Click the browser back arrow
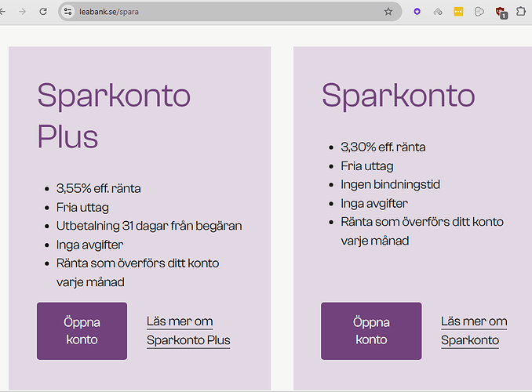532x392 pixels. tap(3, 12)
